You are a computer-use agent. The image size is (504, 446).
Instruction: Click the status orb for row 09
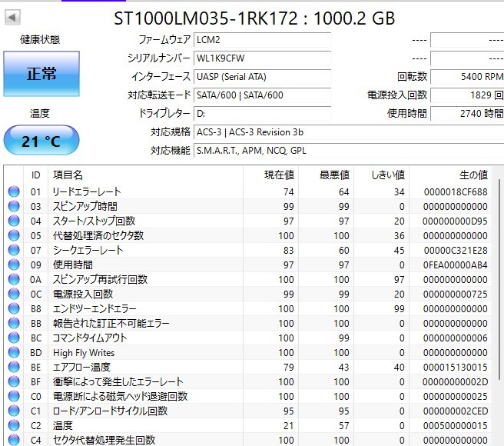[x=14, y=265]
